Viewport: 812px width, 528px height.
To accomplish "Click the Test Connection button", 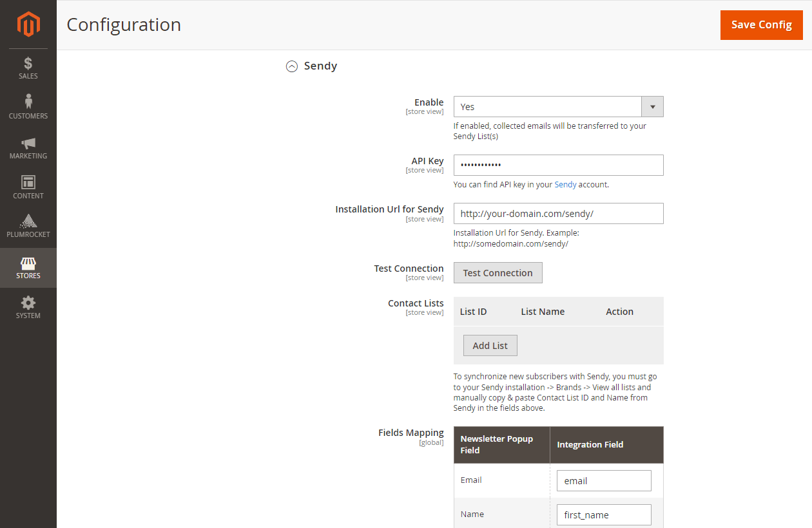I will point(498,273).
